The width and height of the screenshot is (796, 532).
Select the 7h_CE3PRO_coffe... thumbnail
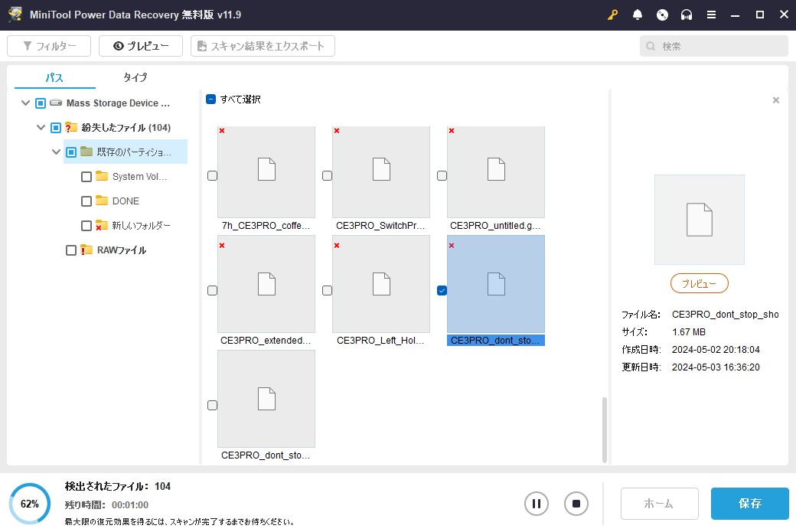point(266,172)
